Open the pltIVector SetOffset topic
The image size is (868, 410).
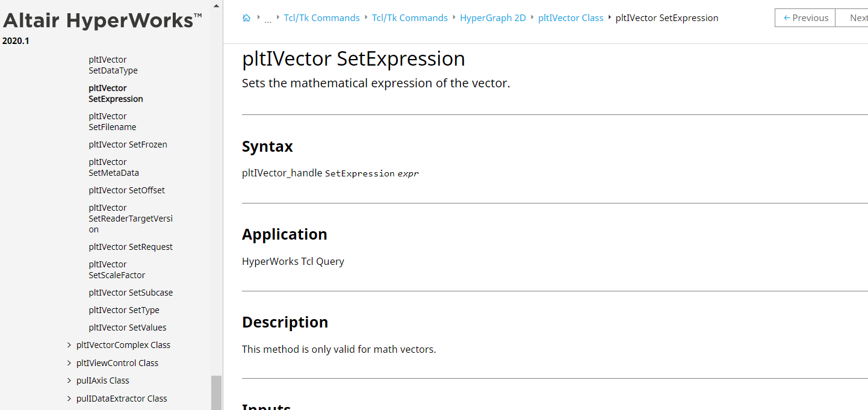click(x=126, y=190)
